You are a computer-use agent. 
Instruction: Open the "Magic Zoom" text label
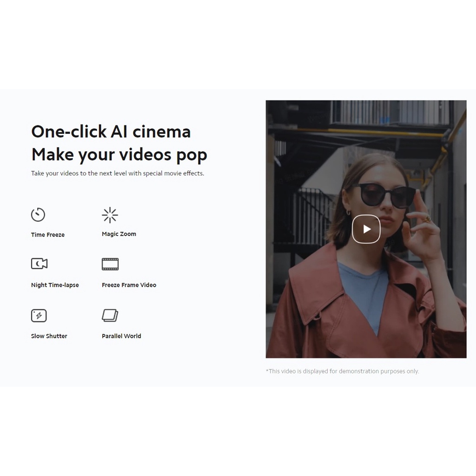[119, 234]
